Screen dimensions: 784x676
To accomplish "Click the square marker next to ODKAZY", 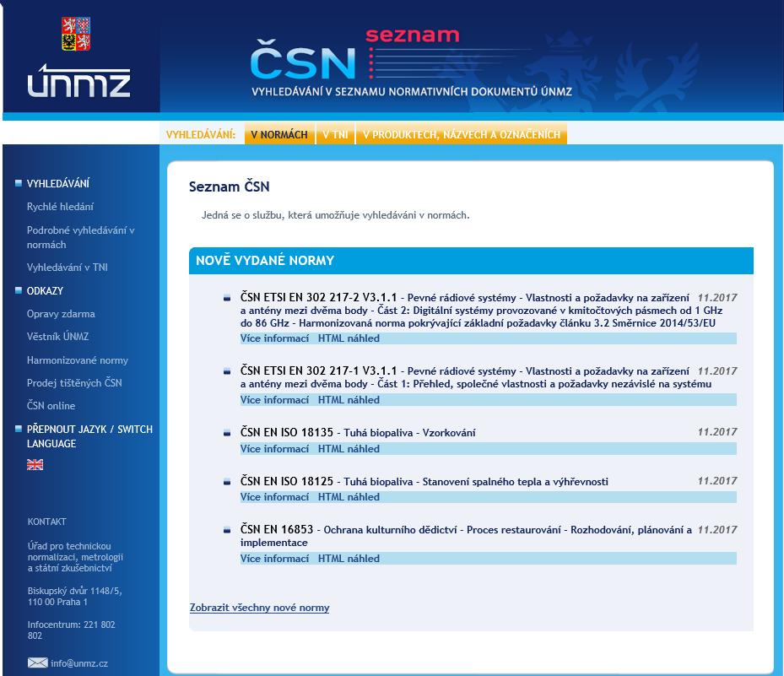I will (x=19, y=290).
